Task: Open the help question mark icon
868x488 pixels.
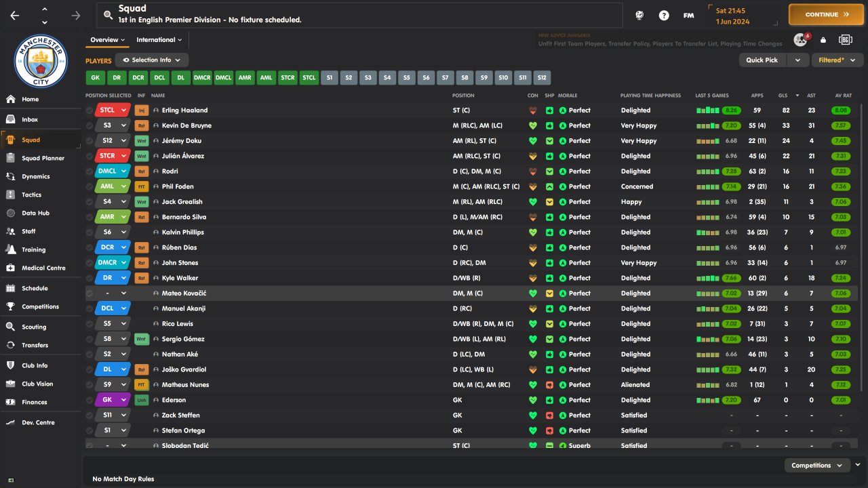Action: 664,15
